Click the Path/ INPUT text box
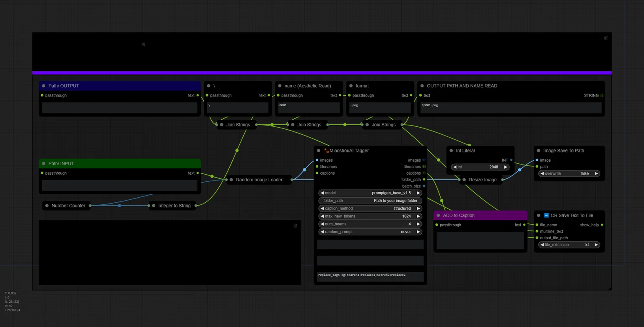Screen dimensions: 644x327 tap(119, 186)
